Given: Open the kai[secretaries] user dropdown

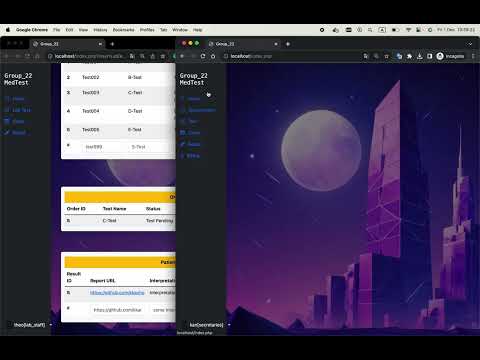Looking at the screenshot, I should [x=210, y=325].
